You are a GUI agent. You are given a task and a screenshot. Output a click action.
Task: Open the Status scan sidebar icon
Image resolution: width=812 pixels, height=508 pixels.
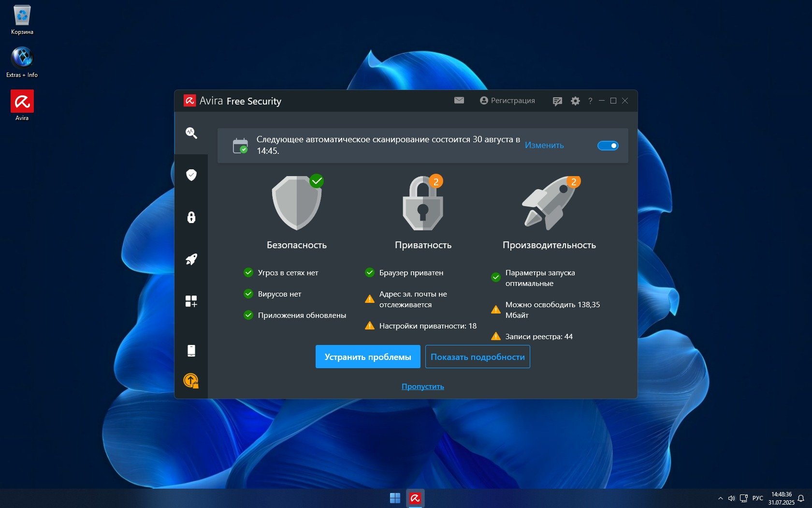[x=191, y=133]
